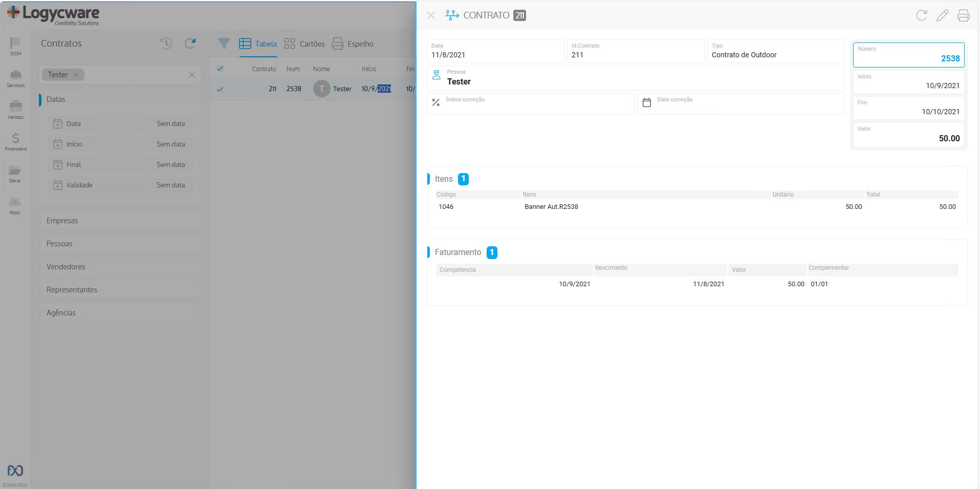Close the Contrato 211 panel
Screen dimensions: 980x489
click(431, 15)
